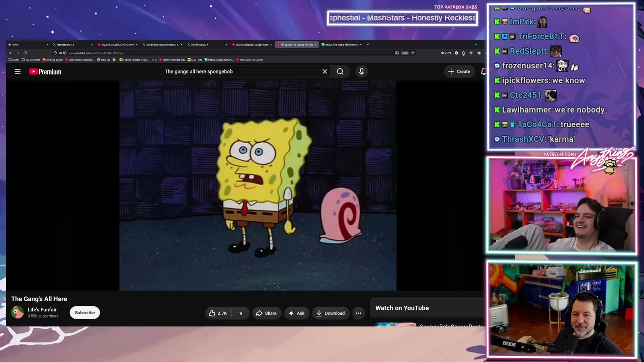
Task: Open a new browser tab
Action: pos(368,45)
